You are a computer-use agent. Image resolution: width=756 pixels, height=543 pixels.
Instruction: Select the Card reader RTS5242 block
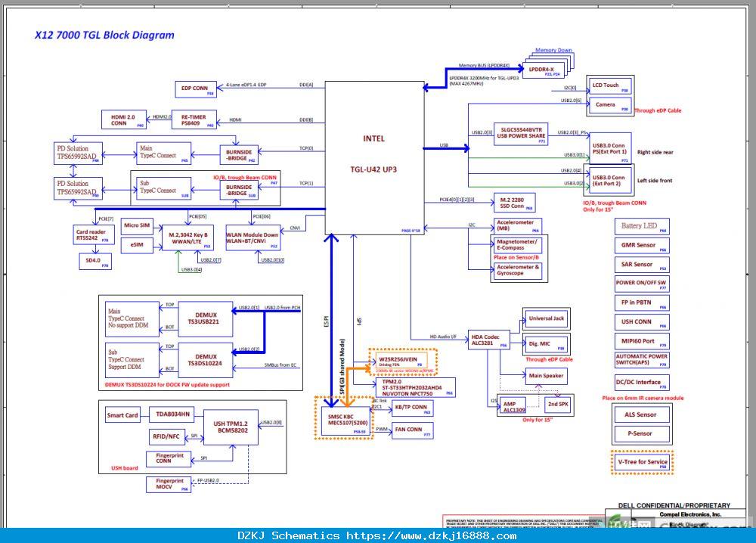pos(93,235)
